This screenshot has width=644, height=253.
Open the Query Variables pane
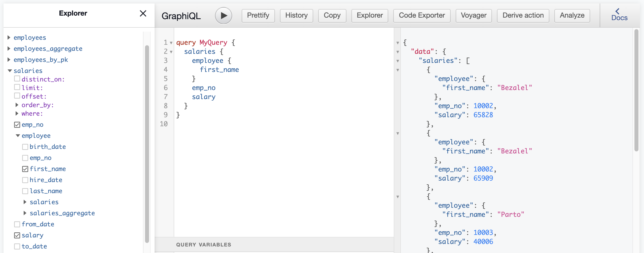(274, 244)
